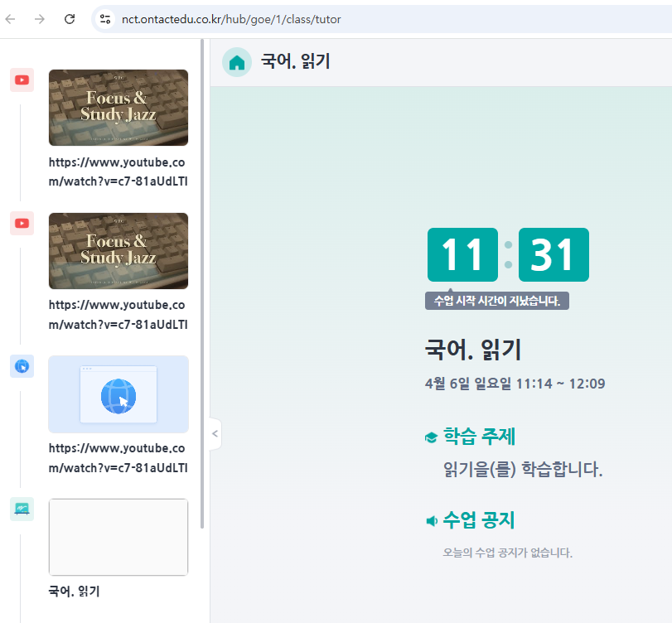
Task: Click the whiteboard icon beside the blank thumbnail
Action: coord(22,509)
